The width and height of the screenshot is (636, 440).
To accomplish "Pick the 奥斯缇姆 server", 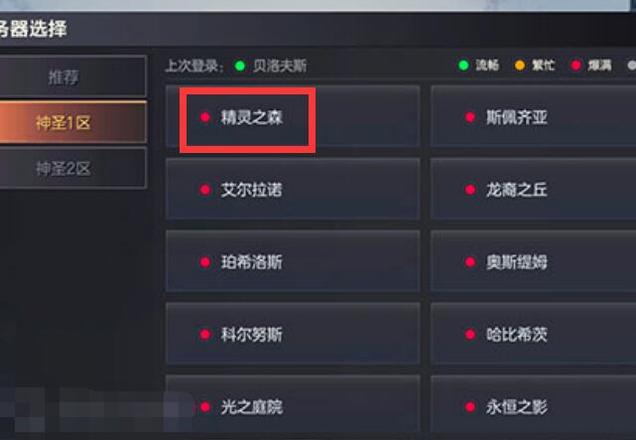I will point(533,262).
